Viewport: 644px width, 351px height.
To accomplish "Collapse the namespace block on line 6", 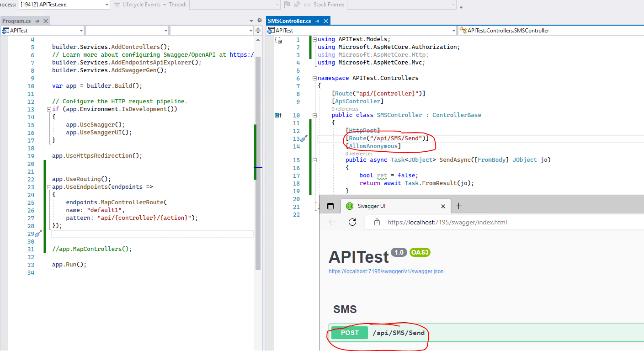I will [314, 78].
